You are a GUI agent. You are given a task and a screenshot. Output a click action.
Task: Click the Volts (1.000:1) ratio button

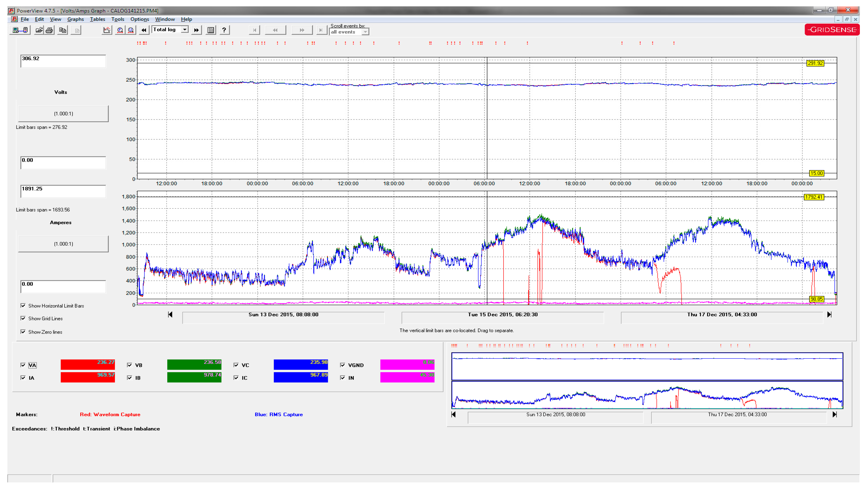(63, 114)
